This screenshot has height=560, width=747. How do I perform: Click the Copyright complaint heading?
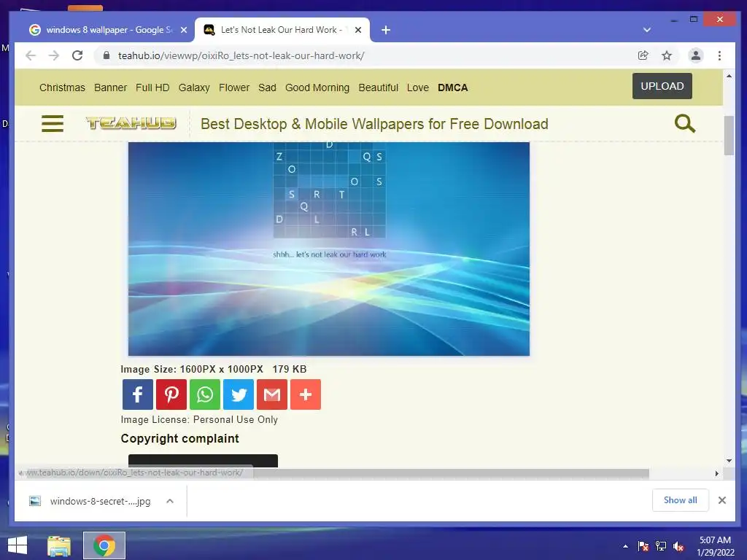pos(179,438)
